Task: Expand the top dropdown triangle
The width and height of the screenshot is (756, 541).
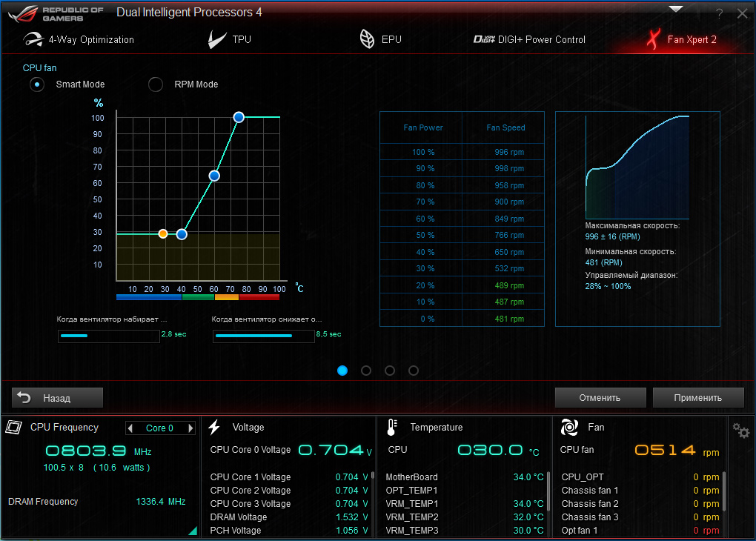Action: (x=676, y=9)
